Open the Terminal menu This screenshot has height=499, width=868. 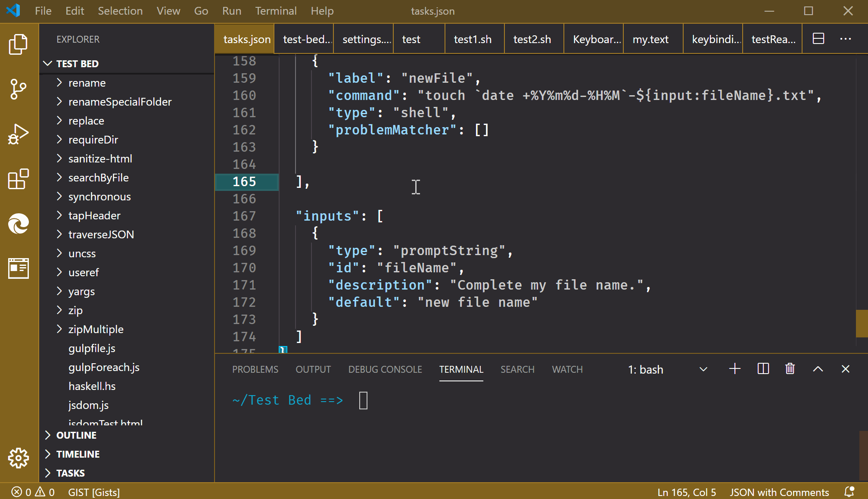tap(276, 11)
